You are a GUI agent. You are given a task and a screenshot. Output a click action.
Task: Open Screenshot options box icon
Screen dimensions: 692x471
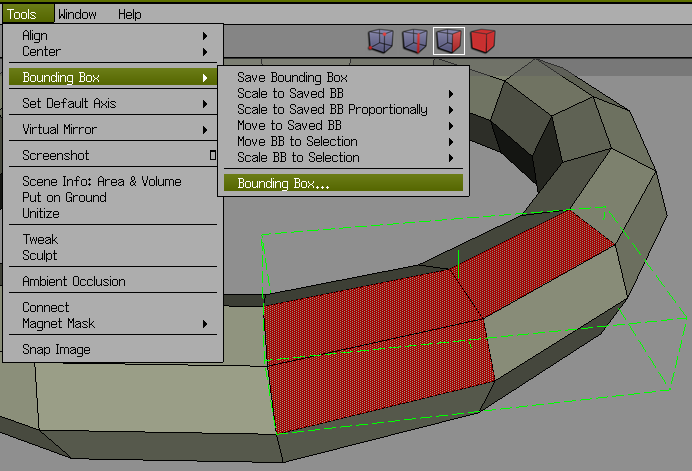pos(213,155)
